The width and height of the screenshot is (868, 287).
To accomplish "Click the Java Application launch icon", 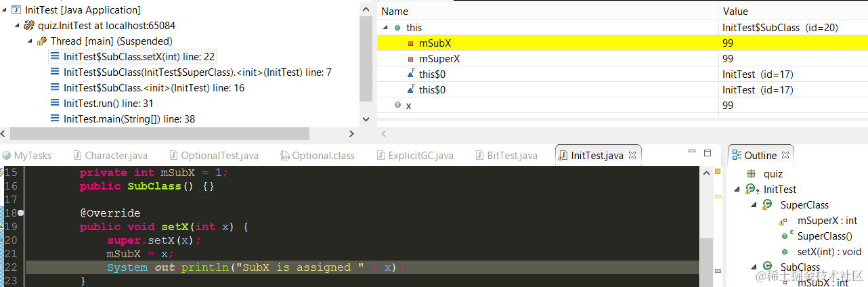I will tap(16, 10).
